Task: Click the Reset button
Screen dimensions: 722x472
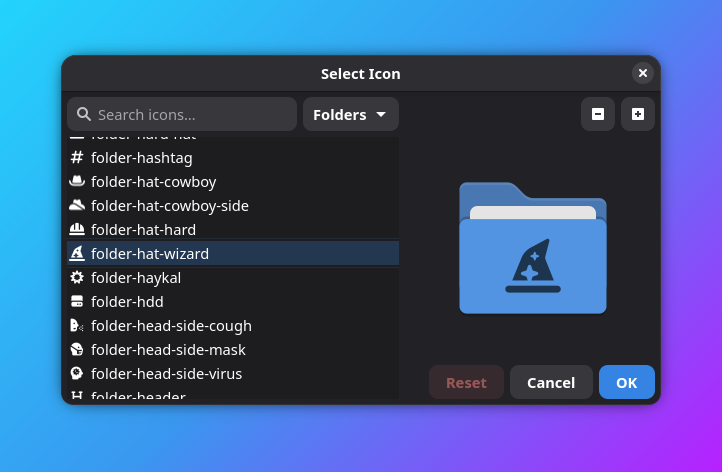Action: (466, 382)
